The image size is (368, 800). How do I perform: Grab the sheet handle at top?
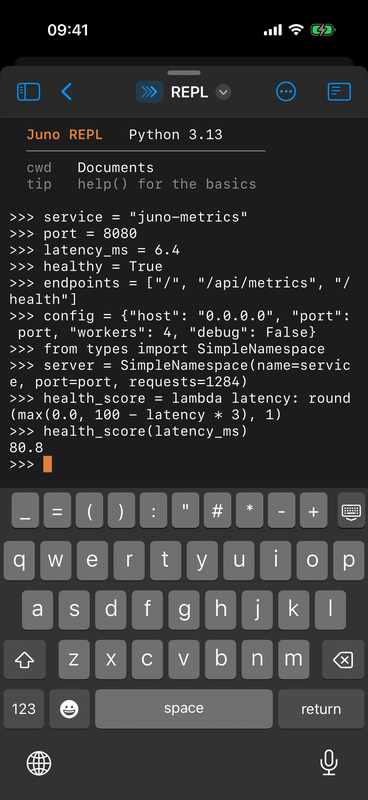click(184, 73)
